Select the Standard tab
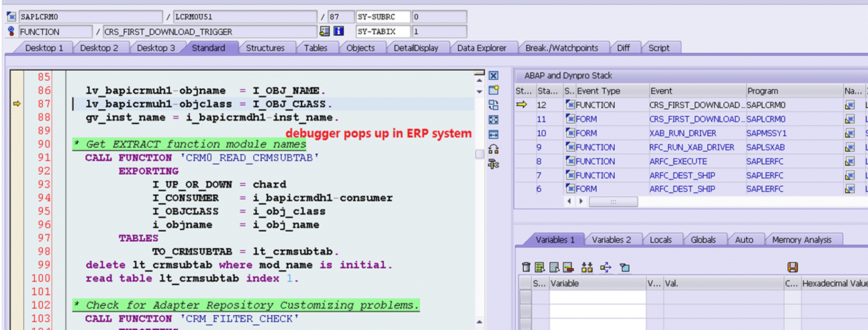This screenshot has width=868, height=330. [x=208, y=48]
